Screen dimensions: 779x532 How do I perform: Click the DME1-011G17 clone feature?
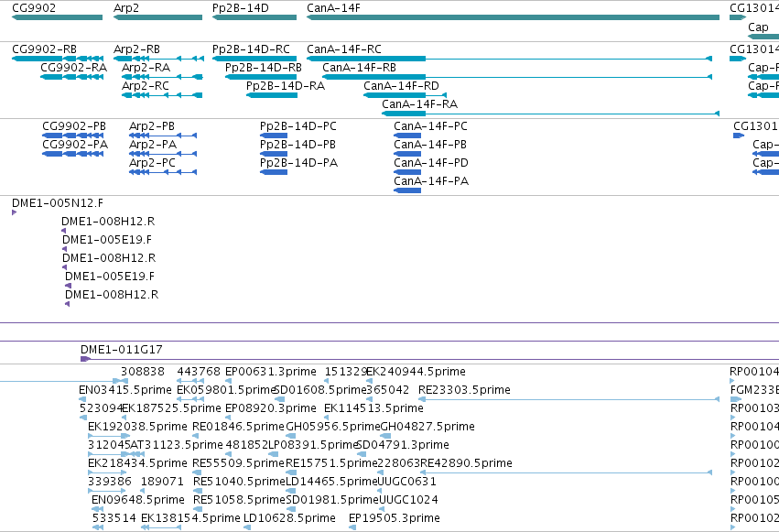429,359
